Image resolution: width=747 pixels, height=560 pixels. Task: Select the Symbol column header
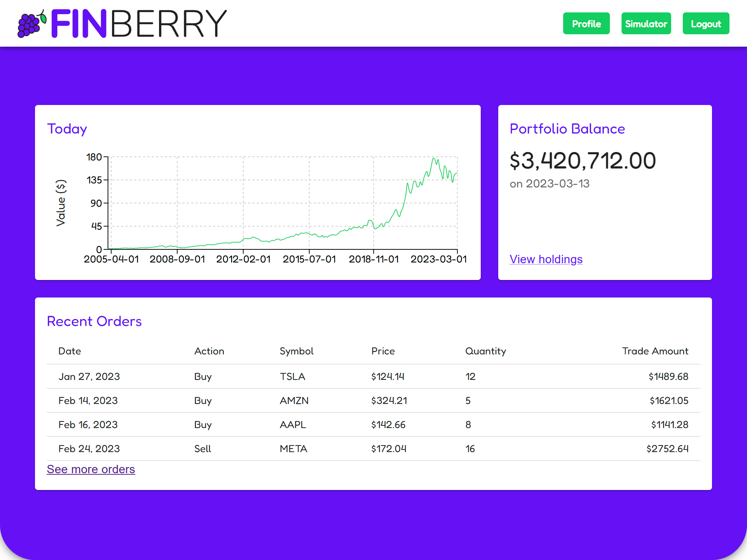tap(296, 351)
